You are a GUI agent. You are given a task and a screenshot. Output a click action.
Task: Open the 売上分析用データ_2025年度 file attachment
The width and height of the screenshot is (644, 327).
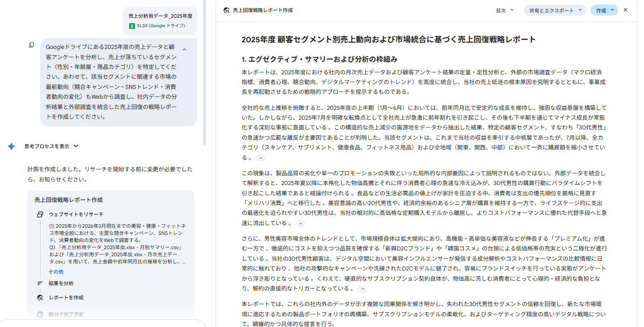coord(160,20)
